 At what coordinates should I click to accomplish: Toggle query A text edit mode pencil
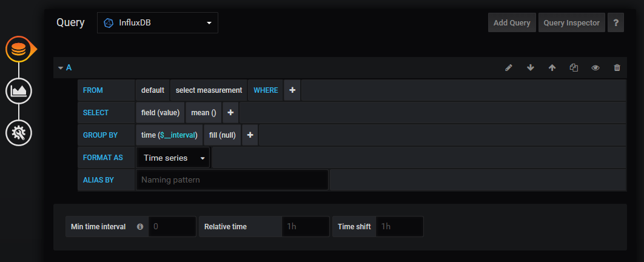point(509,68)
